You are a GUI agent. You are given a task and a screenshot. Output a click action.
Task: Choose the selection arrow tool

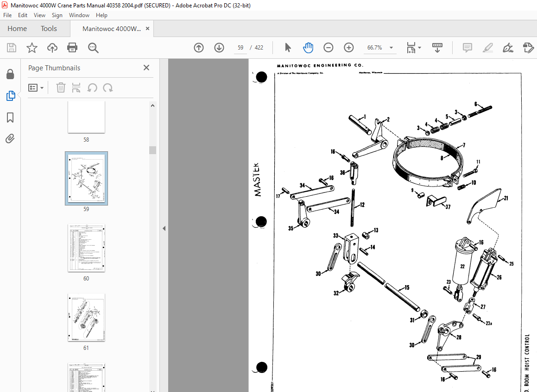[288, 48]
